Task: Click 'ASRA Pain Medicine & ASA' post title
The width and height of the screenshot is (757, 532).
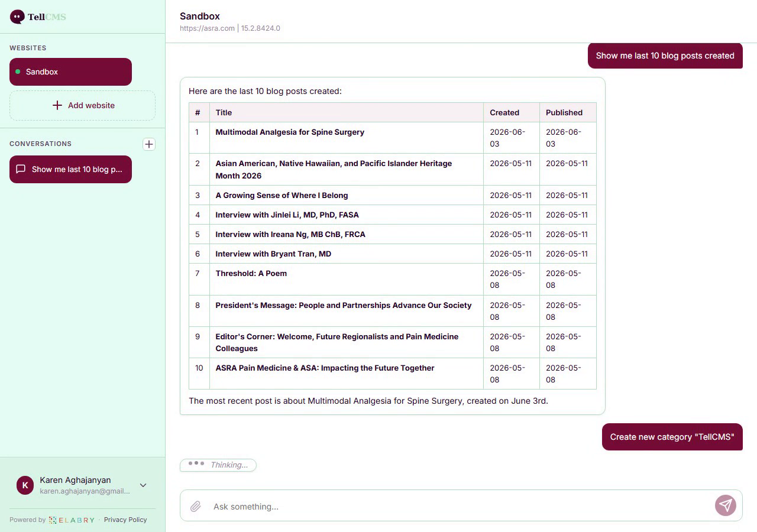Action: click(325, 368)
